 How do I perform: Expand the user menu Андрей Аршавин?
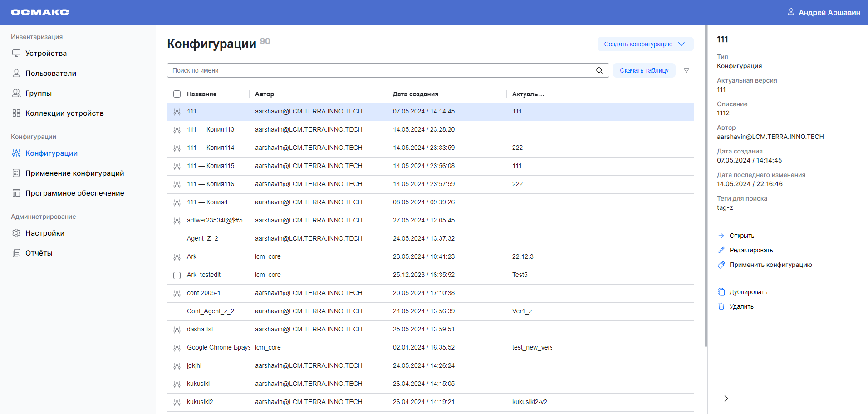[824, 12]
